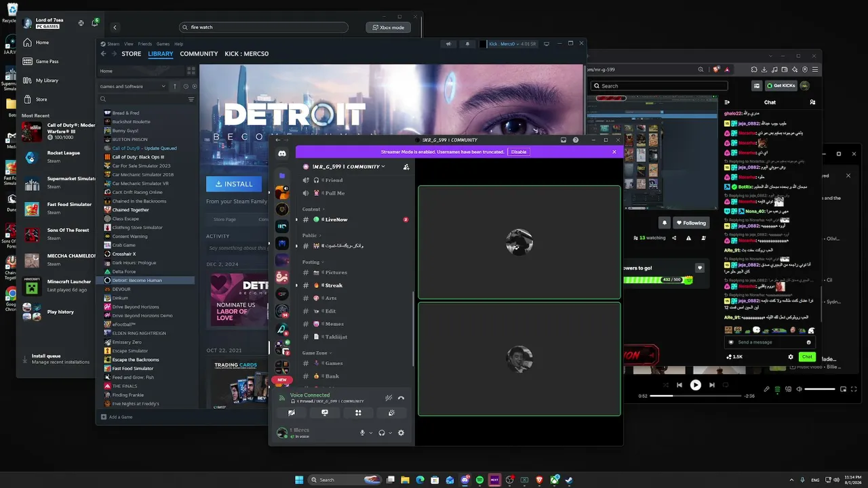Click Discord user settings gear
The width and height of the screenshot is (868, 488).
(401, 432)
